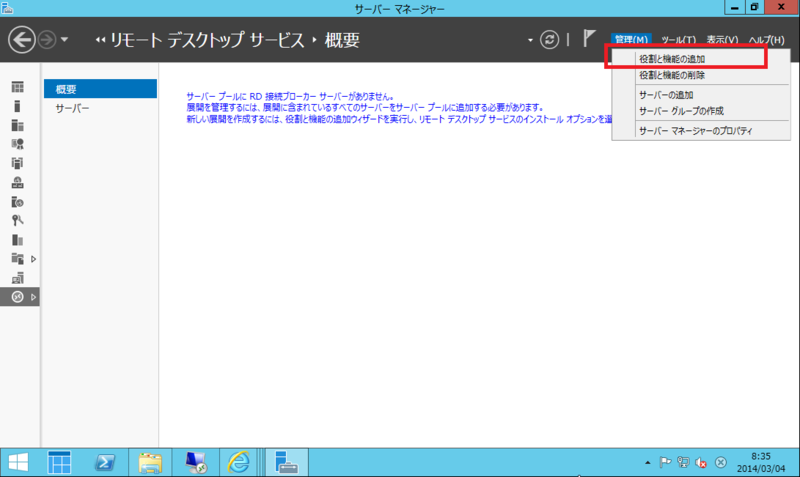Open the server-with-globe role icon
The image size is (800, 477).
pos(17,202)
